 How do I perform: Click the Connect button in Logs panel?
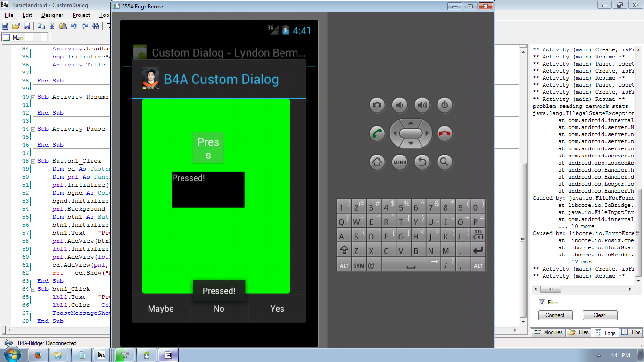click(x=555, y=315)
